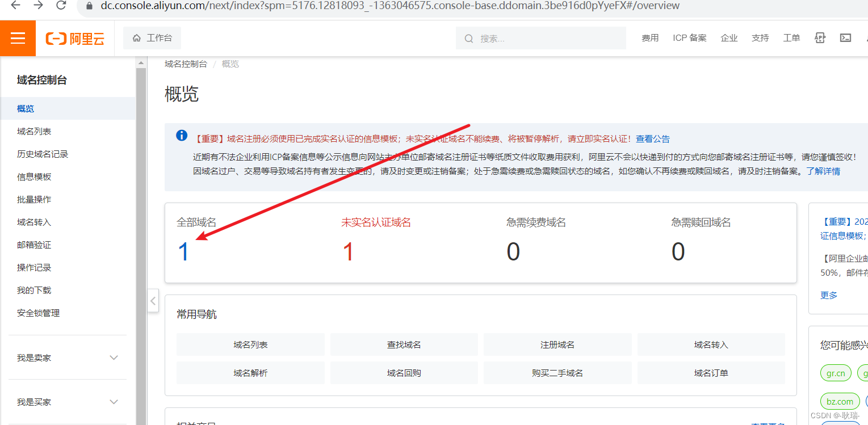Viewport: 868px width, 425px height.
Task: Open the 了解详情 link
Action: tap(823, 171)
